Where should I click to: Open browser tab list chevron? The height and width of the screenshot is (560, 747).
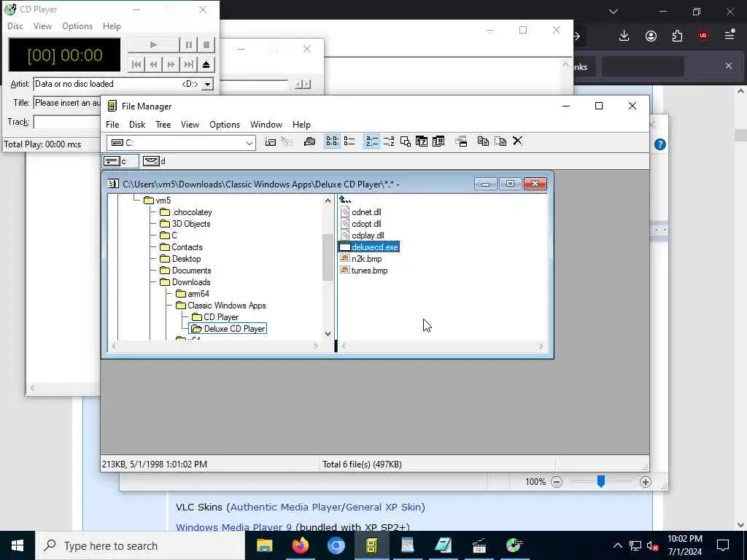coord(614,12)
